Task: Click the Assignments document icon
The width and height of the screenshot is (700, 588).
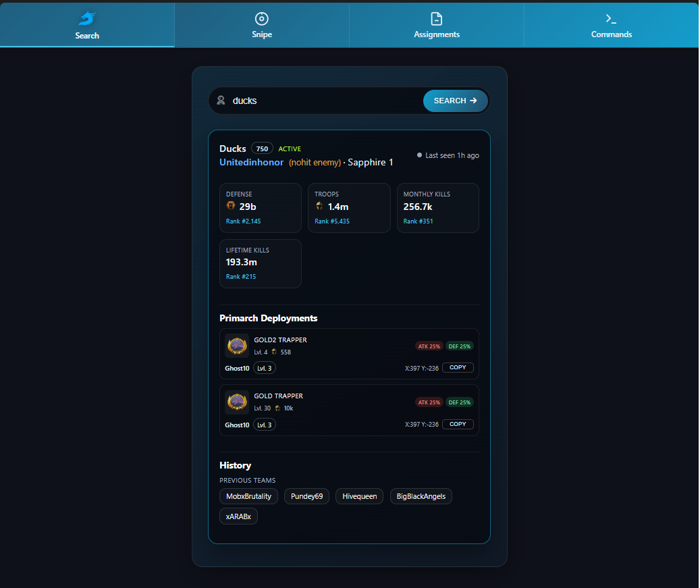Action: (x=437, y=18)
